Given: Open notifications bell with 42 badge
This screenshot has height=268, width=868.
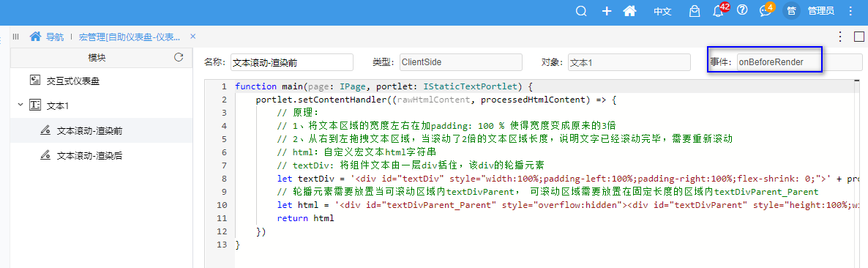Looking at the screenshot, I should point(719,10).
